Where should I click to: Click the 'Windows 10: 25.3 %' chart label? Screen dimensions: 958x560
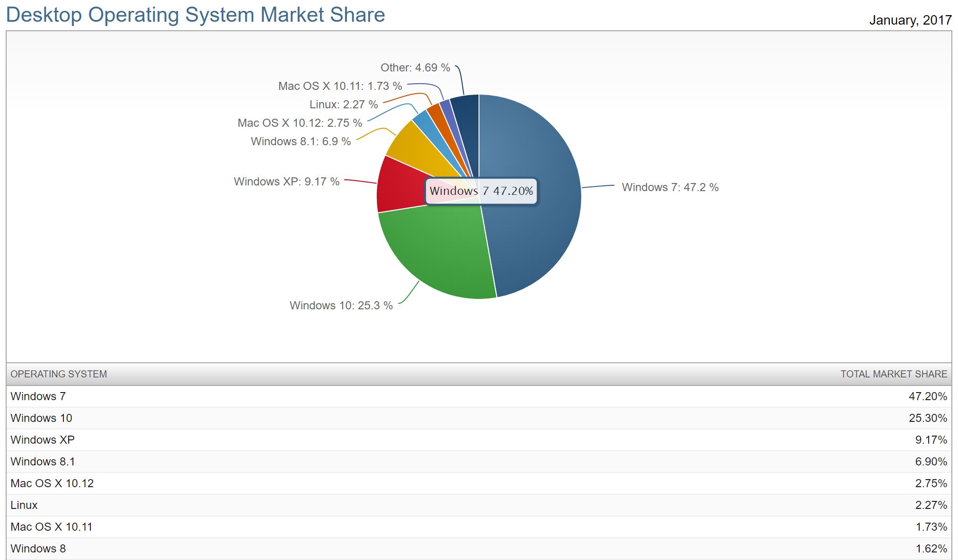pos(341,306)
